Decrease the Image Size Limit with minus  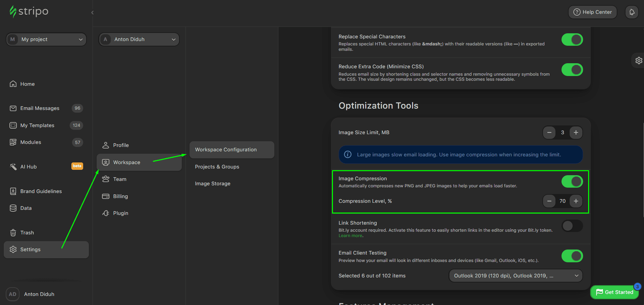(549, 132)
